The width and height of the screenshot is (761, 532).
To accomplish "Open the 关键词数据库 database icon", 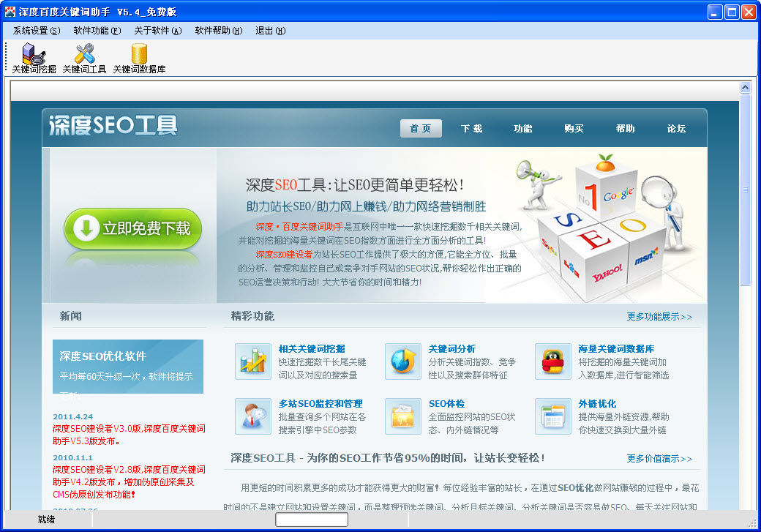I will [139, 59].
